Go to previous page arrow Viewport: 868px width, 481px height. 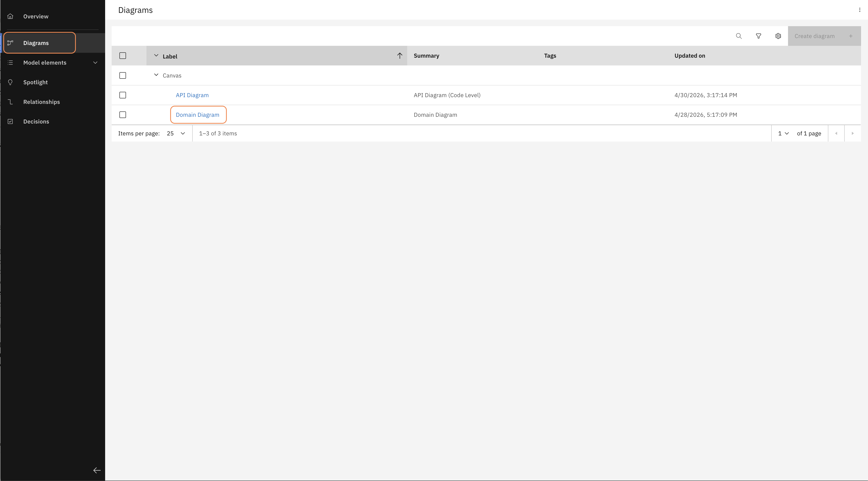(x=836, y=133)
